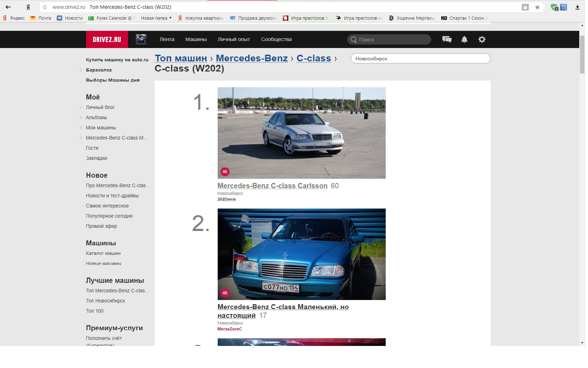This screenshot has height=368, width=588.
Task: Open Mercedes-Benz C-class Carlsson title link
Action: coord(272,186)
